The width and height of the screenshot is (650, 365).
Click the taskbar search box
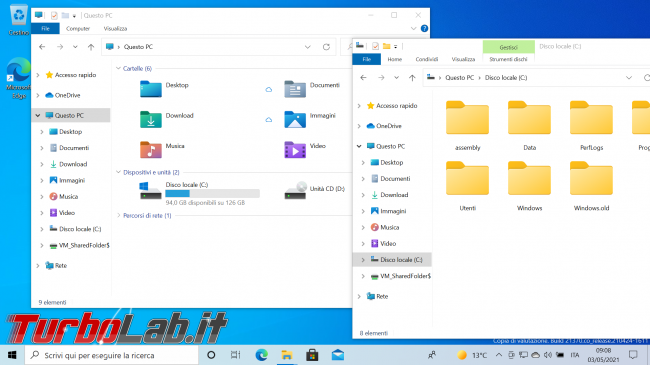pos(112,355)
